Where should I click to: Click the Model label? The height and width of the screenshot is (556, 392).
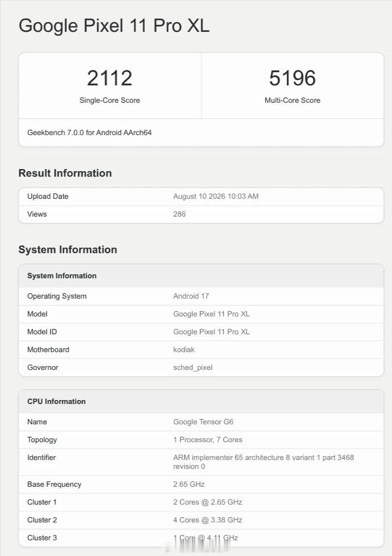click(x=37, y=314)
